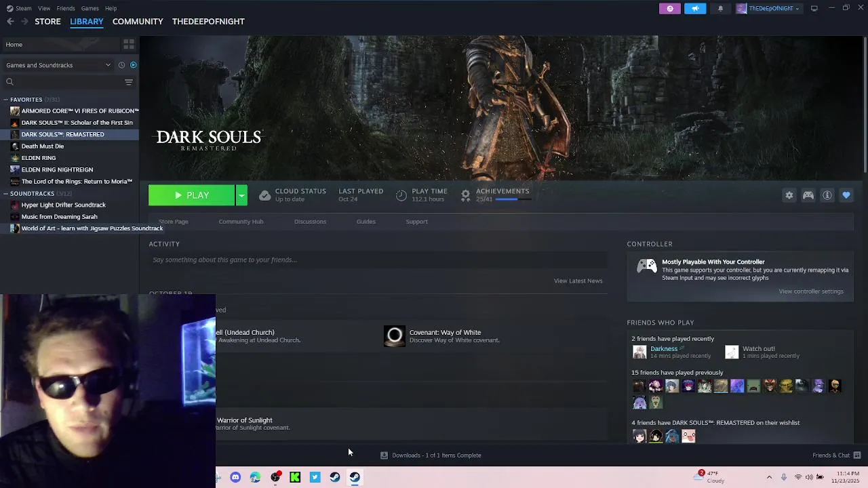Go back with the left arrow
The height and width of the screenshot is (488, 868).
[10, 22]
